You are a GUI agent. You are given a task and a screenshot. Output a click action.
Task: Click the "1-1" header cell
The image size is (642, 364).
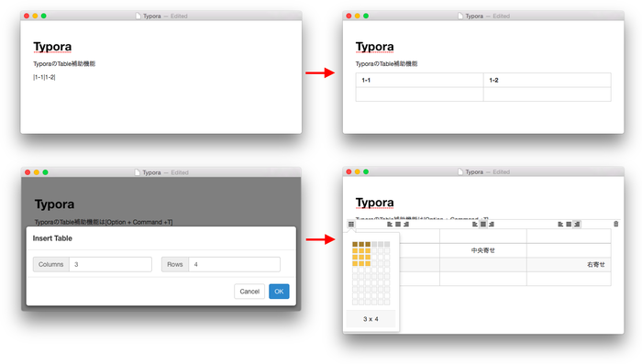coord(420,81)
